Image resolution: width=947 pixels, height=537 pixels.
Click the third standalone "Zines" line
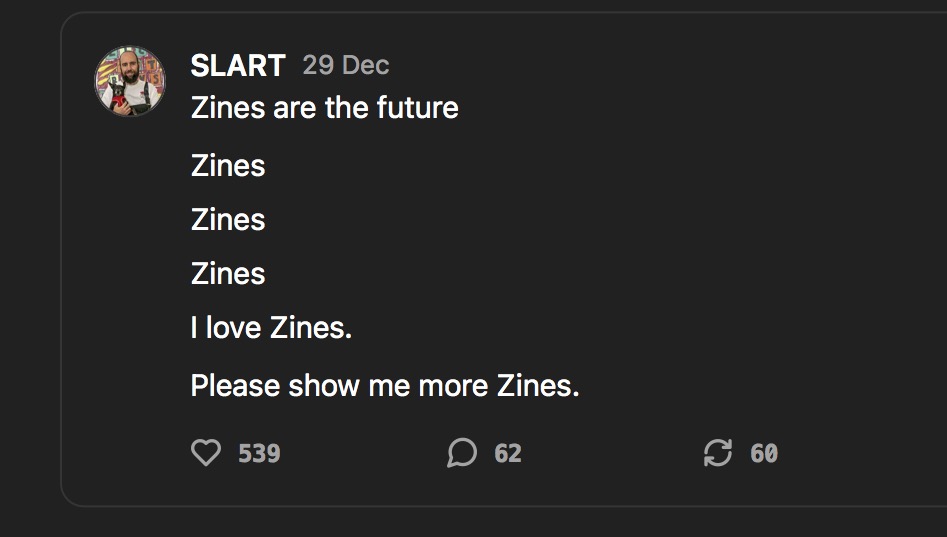tap(228, 274)
